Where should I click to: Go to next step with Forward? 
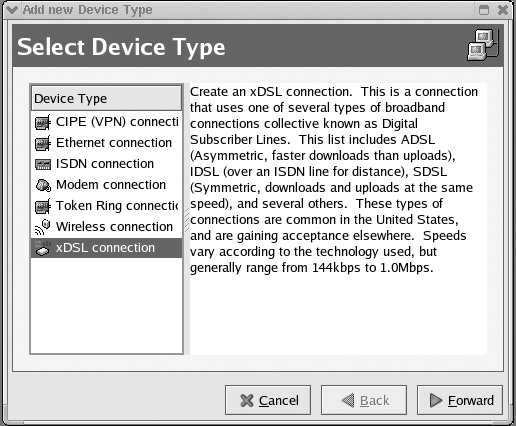460,400
